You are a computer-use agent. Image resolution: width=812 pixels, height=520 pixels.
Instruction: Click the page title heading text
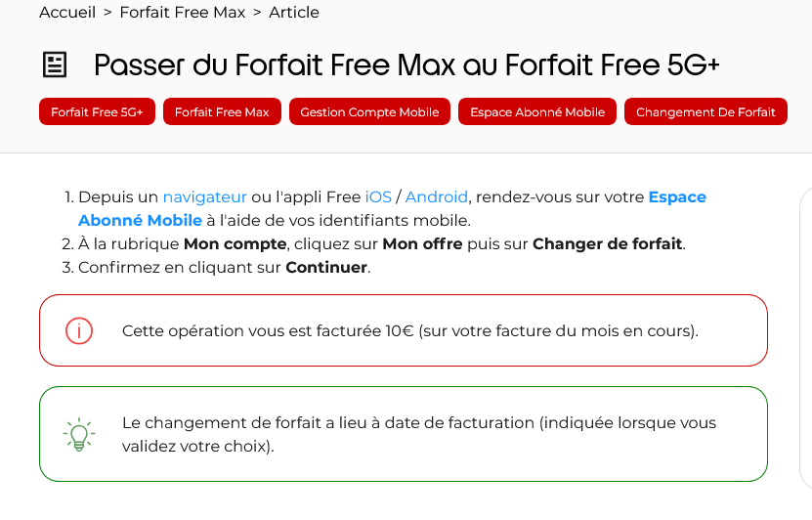(406, 65)
